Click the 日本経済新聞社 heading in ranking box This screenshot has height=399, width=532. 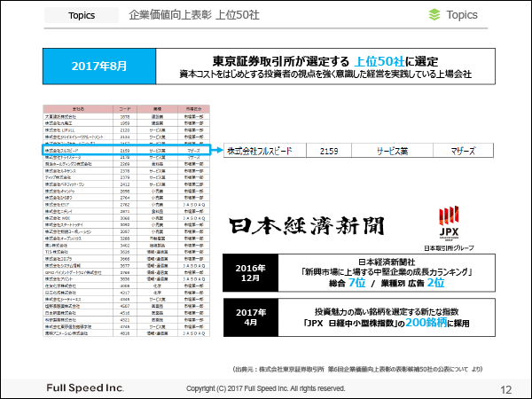coord(387,262)
